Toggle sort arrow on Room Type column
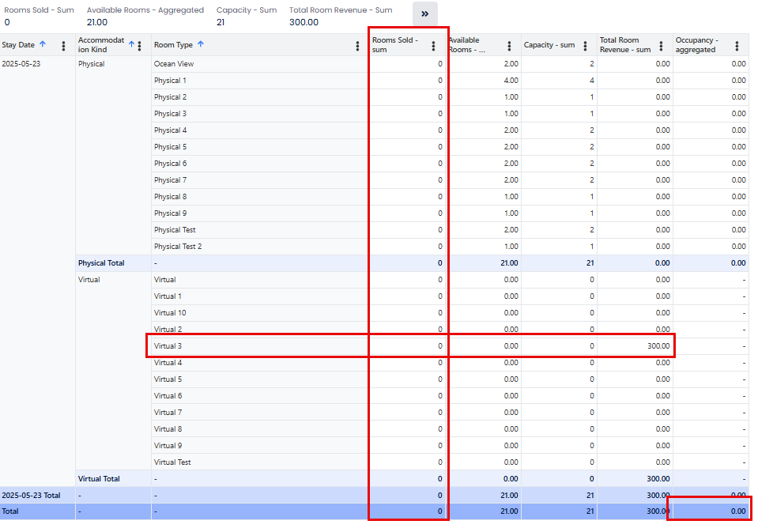Screen dimensions: 758x532 click(x=201, y=45)
